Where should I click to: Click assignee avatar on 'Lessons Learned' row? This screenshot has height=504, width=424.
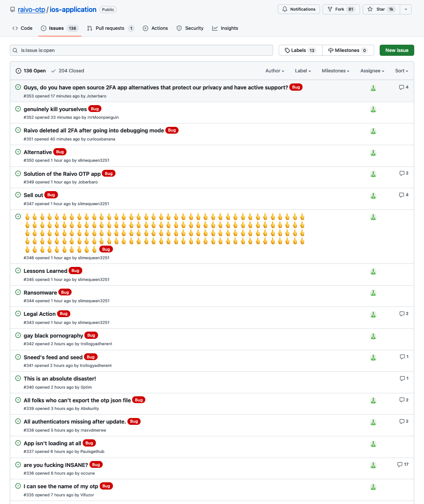(373, 272)
